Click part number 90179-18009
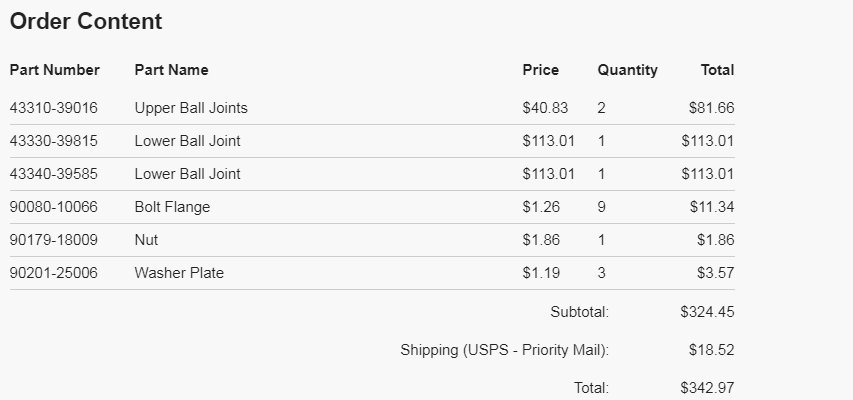 (54, 239)
